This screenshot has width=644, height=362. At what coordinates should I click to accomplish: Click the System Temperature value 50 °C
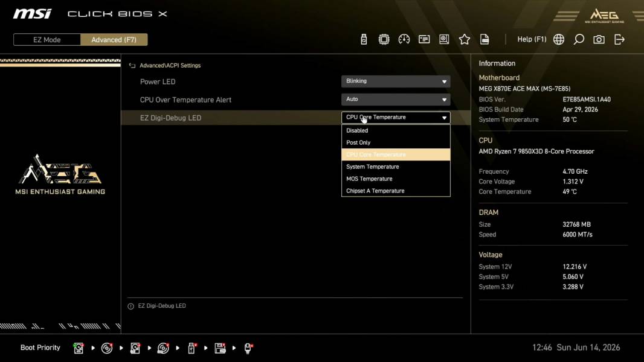click(570, 119)
